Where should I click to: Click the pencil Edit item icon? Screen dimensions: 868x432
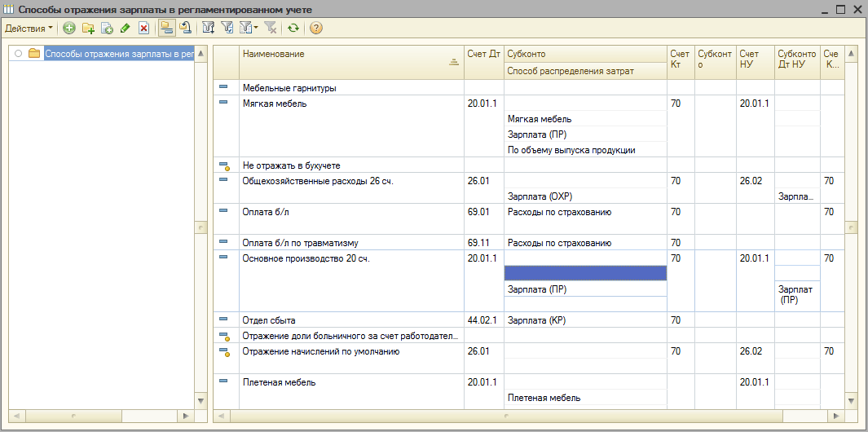coord(125,29)
